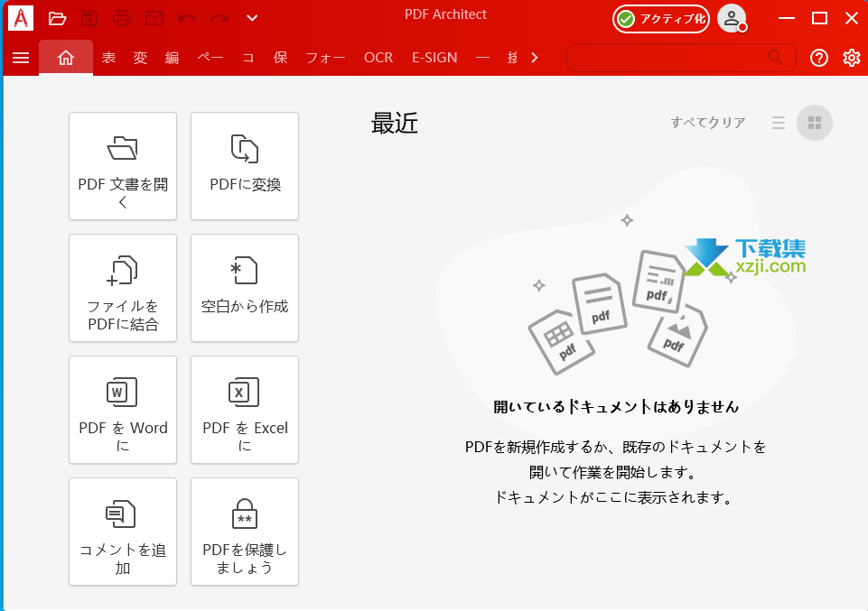The height and width of the screenshot is (611, 868).
Task: Click the コメントを追加 tile
Action: click(x=123, y=532)
